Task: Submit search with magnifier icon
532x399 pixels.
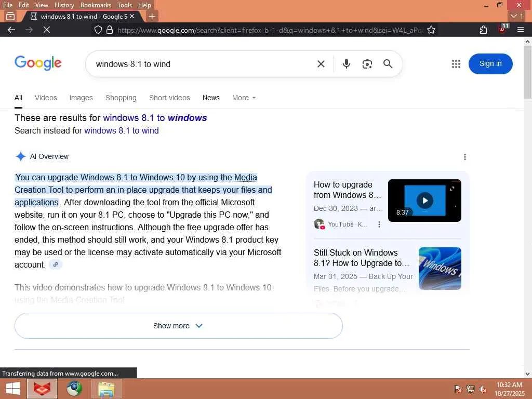Action: tap(388, 64)
